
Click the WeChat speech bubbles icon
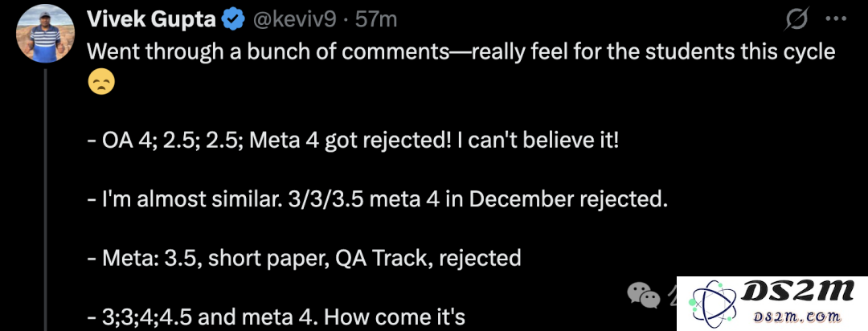[x=643, y=295]
